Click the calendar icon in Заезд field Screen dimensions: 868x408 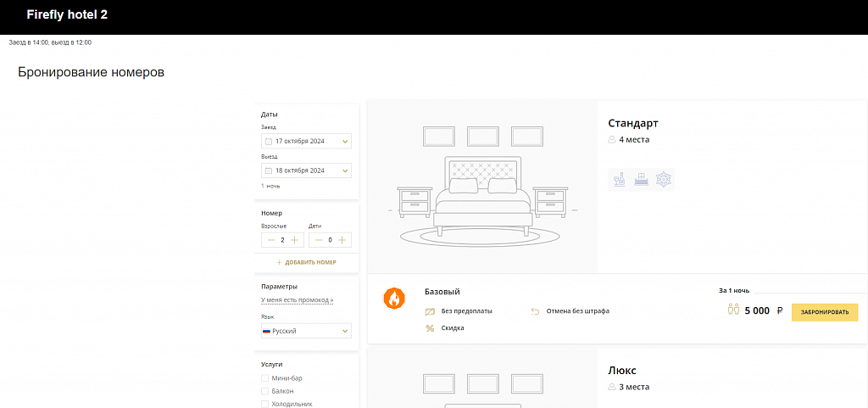pos(269,141)
